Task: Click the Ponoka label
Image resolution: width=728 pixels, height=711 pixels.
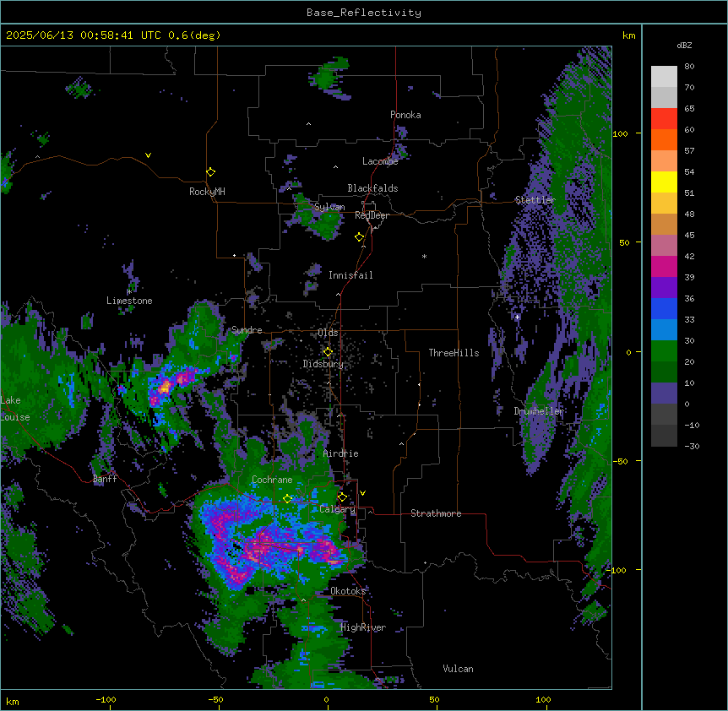Action: coord(405,115)
